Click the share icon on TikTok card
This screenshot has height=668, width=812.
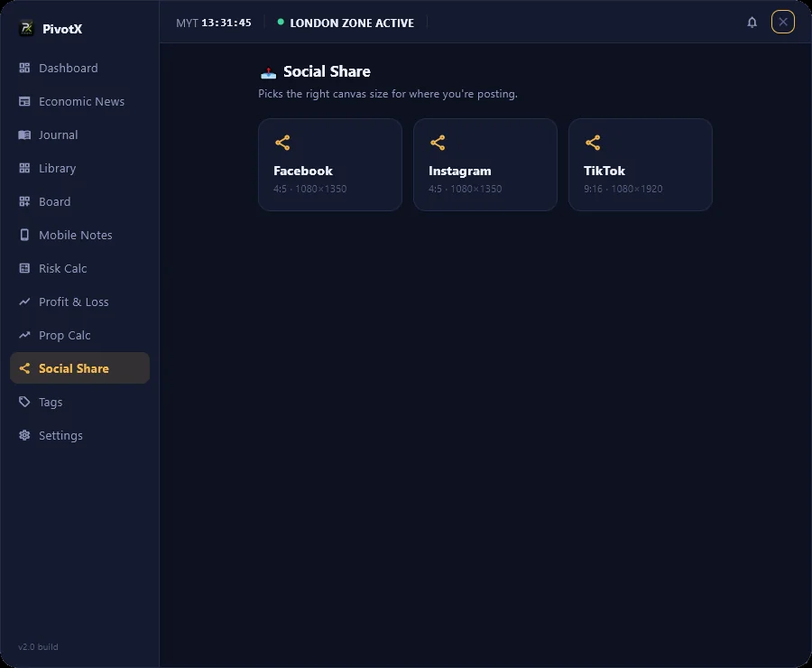pyautogui.click(x=593, y=143)
